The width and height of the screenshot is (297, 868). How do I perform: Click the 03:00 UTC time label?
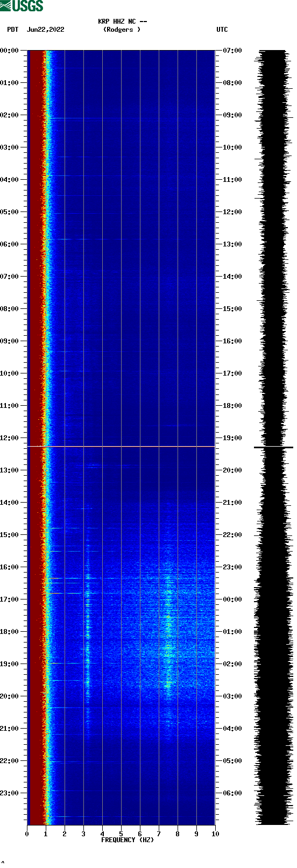[x=232, y=696]
